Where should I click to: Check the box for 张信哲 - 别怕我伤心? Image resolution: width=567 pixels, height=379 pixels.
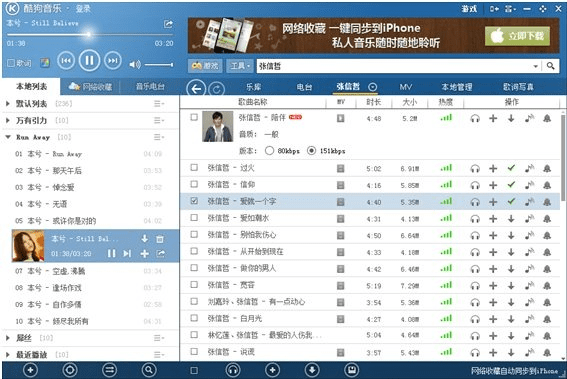click(x=194, y=234)
